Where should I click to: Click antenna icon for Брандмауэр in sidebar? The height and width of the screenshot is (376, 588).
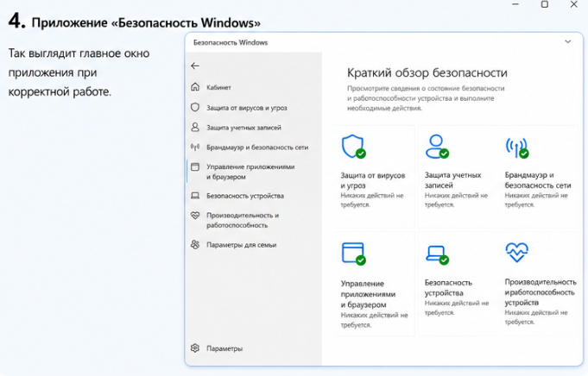pyautogui.click(x=195, y=147)
